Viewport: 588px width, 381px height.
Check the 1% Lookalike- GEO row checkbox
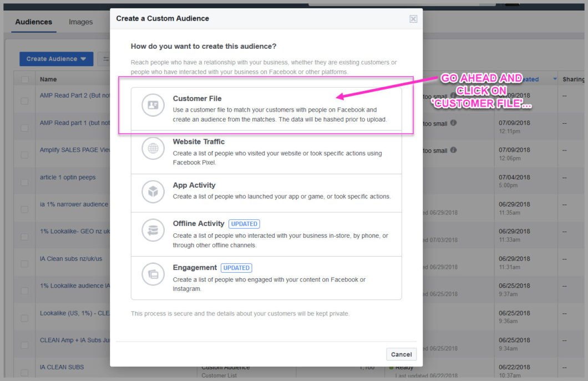pos(25,237)
